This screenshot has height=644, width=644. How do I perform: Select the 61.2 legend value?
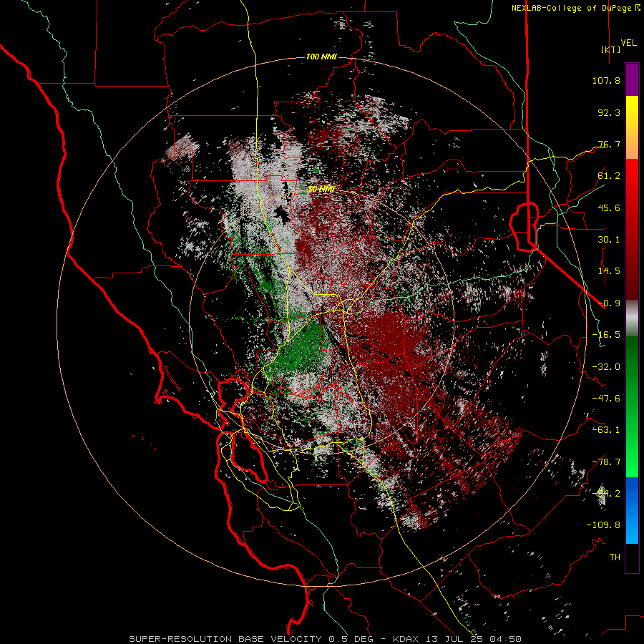(609, 175)
